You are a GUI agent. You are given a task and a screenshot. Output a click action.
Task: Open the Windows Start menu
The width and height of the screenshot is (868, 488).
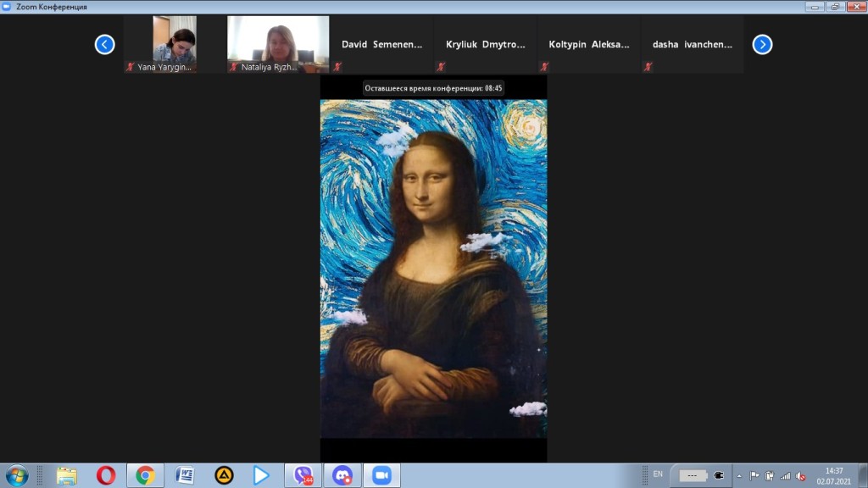[x=17, y=476]
